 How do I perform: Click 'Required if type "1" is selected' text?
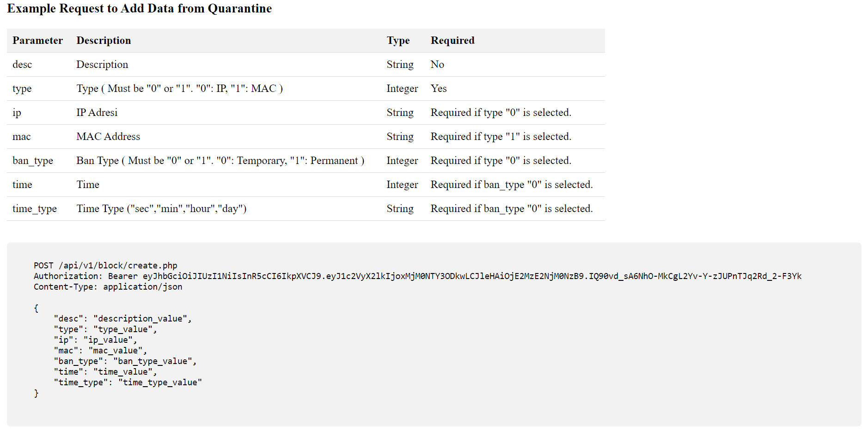[501, 137]
